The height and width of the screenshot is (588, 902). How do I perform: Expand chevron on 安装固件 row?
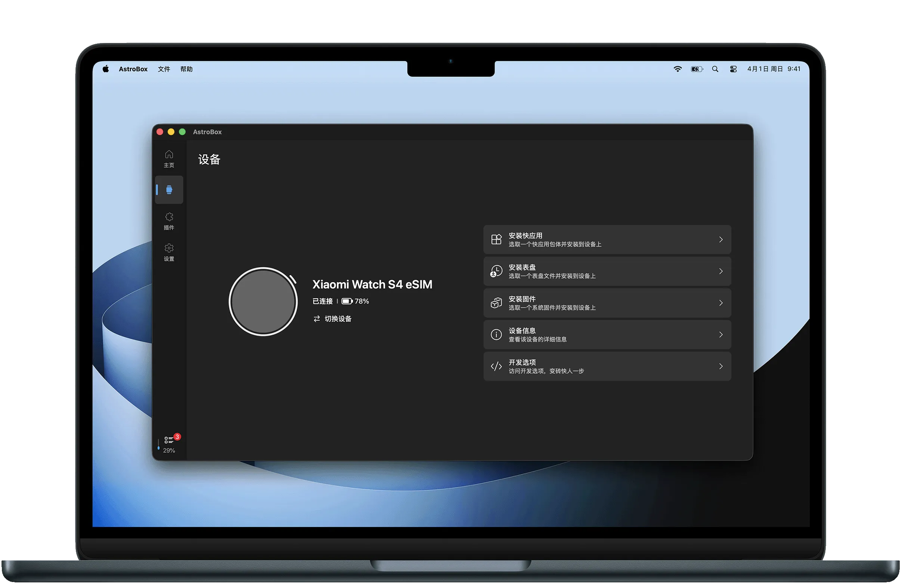[x=721, y=303]
